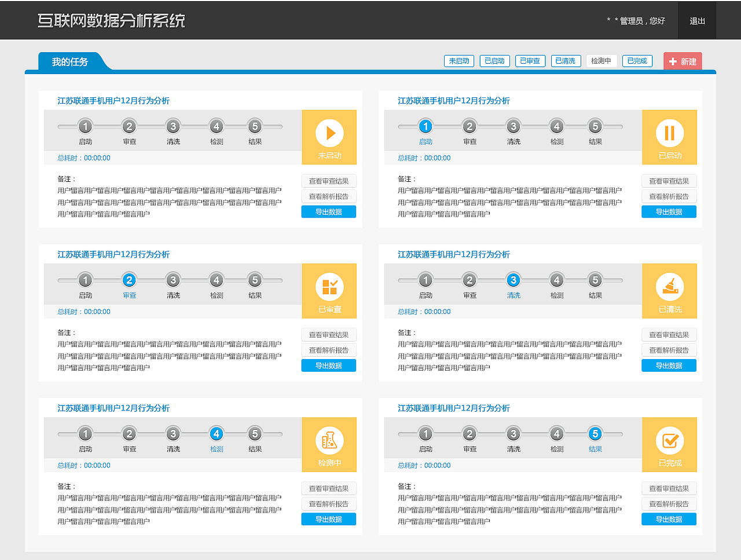Toggle the 检测中 filter in the top filter bar

[601, 61]
